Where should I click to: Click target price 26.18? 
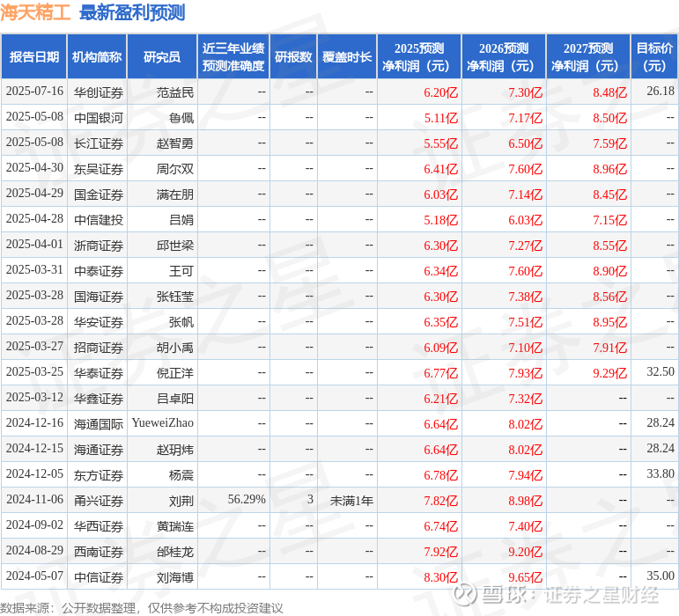661,92
